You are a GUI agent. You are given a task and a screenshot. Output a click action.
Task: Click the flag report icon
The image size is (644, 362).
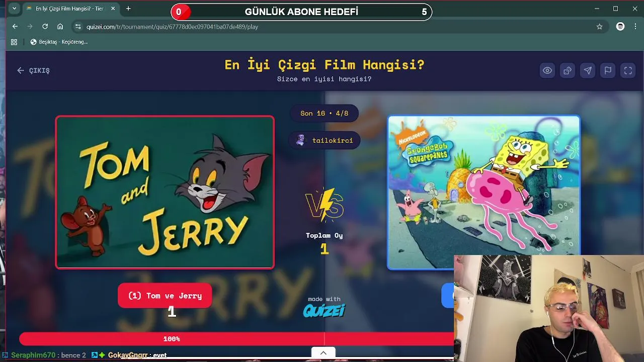tap(608, 70)
